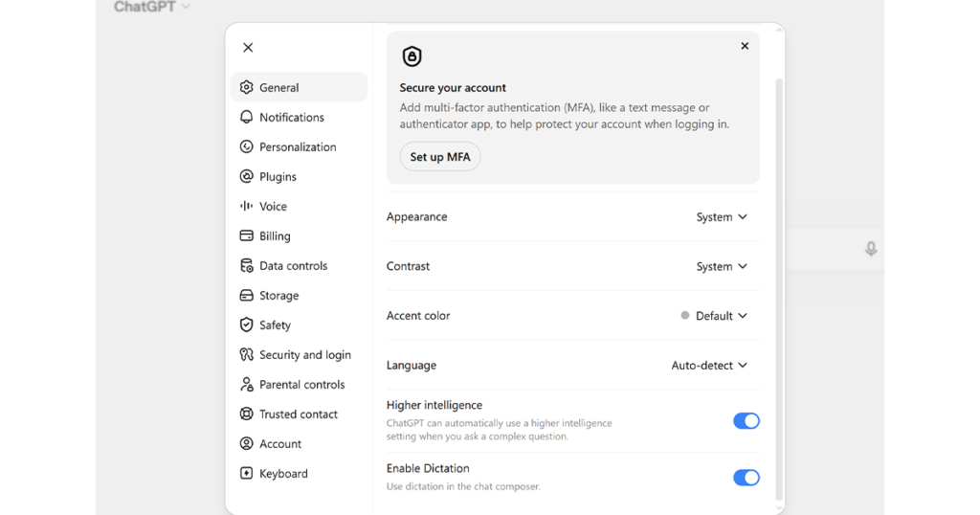Click the Account profile icon
This screenshot has width=980, height=515.
coord(246,443)
